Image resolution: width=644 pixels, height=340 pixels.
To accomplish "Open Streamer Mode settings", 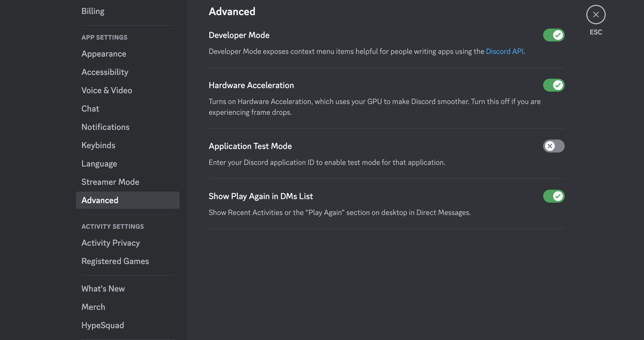I will pyautogui.click(x=110, y=182).
